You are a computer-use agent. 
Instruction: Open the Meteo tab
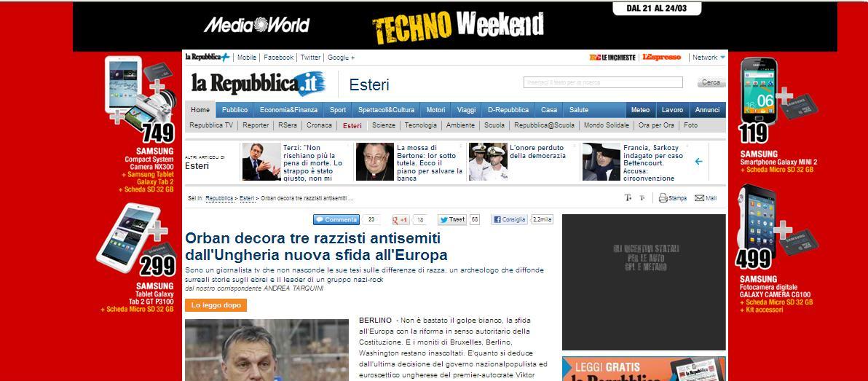pyautogui.click(x=641, y=110)
